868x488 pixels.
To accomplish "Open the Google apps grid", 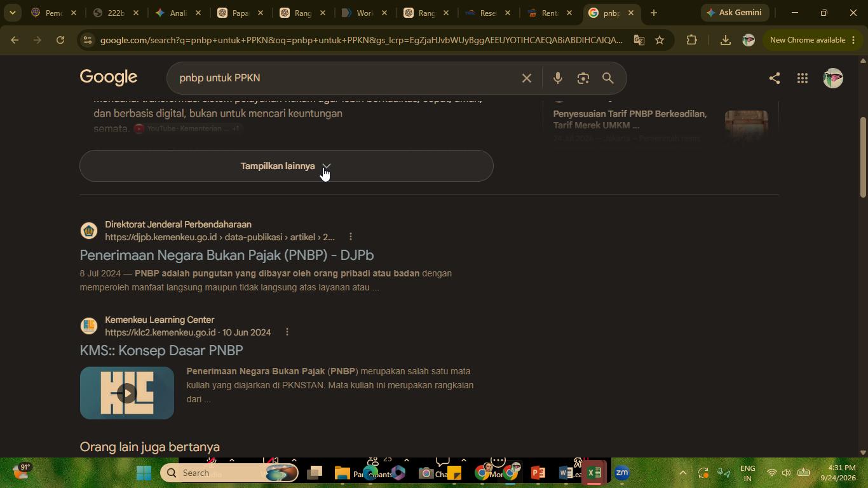I will (802, 78).
